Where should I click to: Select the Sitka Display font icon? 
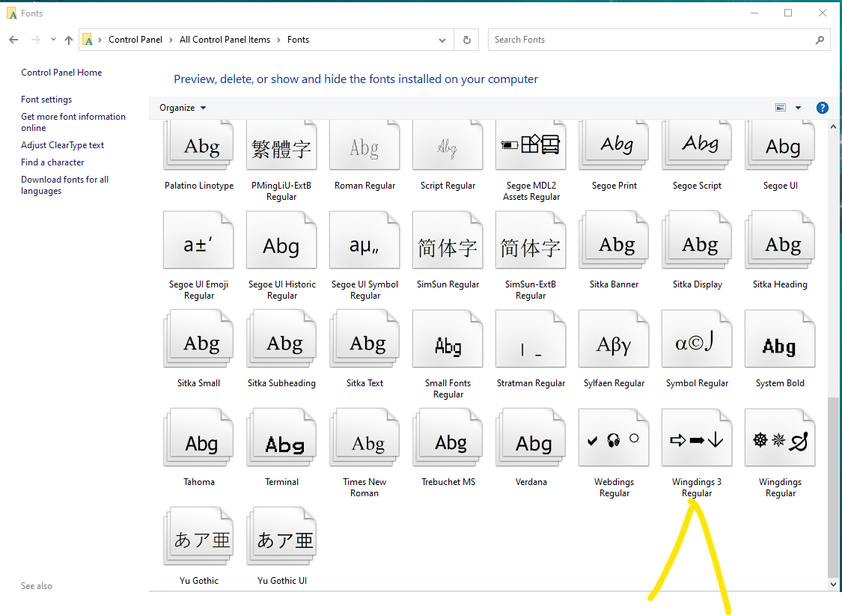(697, 240)
